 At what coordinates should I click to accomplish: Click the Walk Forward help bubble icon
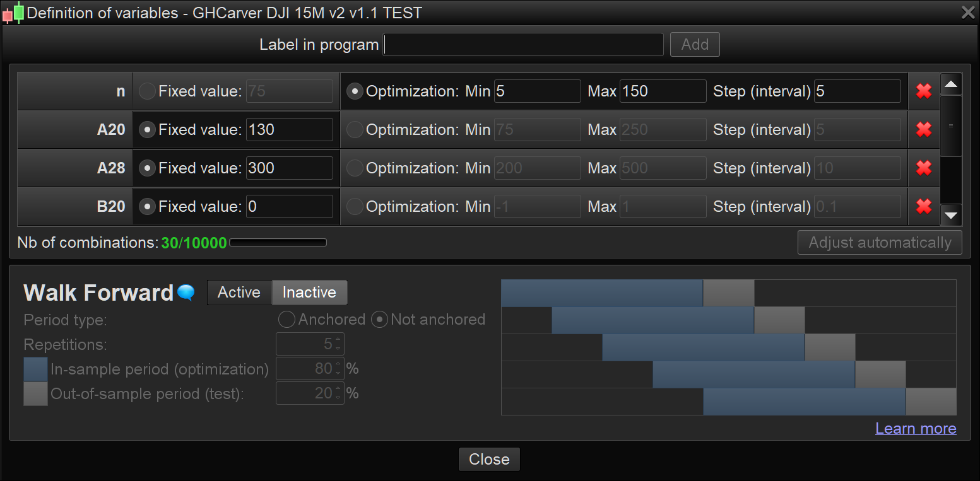(x=186, y=293)
